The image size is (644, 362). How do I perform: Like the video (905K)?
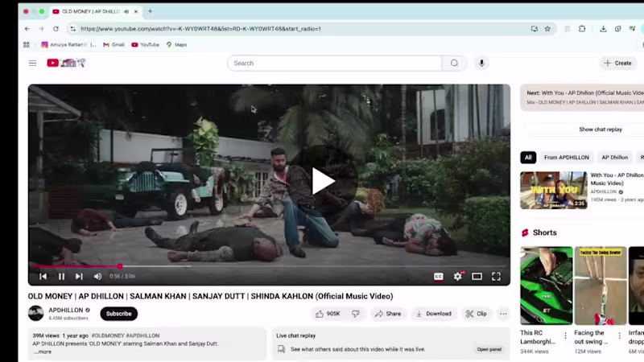[328, 314]
